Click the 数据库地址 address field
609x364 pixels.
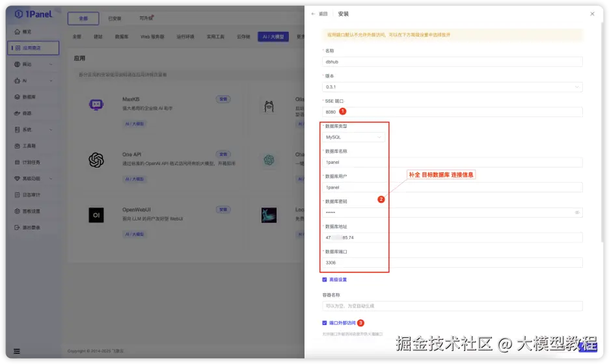[452, 237]
